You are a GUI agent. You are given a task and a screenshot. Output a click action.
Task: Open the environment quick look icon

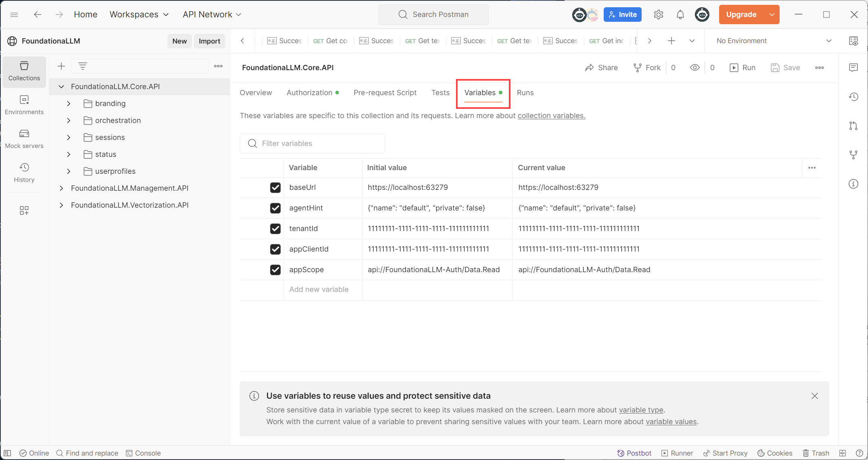click(853, 41)
